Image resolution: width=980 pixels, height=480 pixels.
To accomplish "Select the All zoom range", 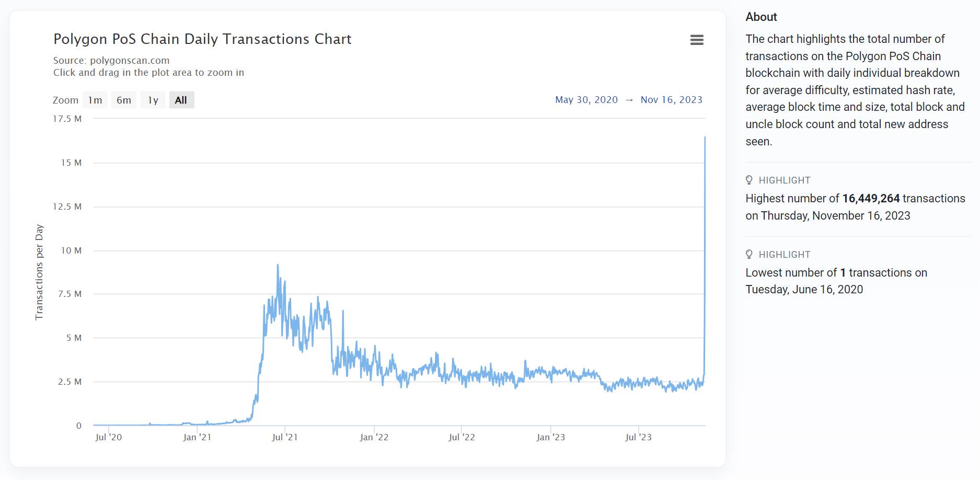I will (181, 100).
